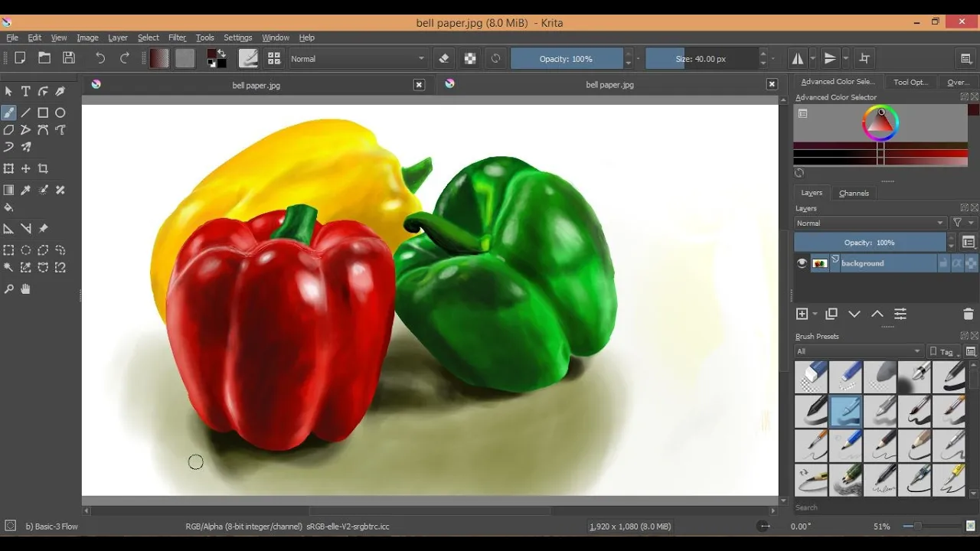Expand horizontal mirror options arrow
The image size is (980, 551).
[813, 58]
